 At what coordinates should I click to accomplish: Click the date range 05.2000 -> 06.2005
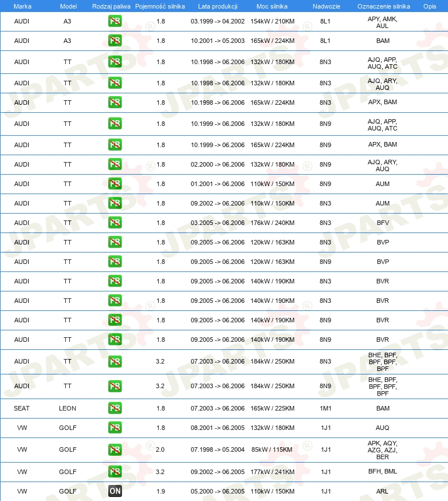218,491
